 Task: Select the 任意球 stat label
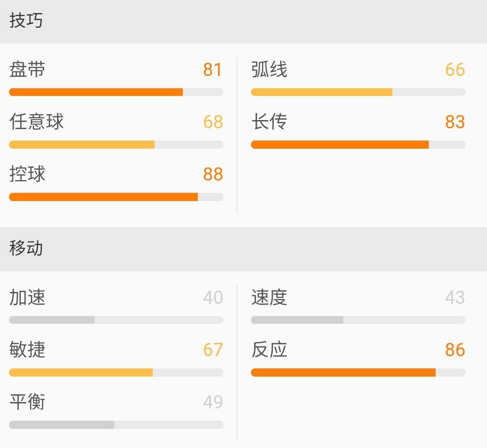[36, 122]
